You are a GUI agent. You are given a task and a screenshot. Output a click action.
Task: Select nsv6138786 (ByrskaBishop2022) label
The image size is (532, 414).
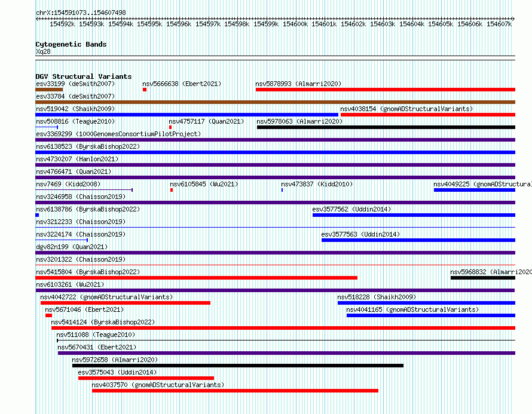pos(88,209)
